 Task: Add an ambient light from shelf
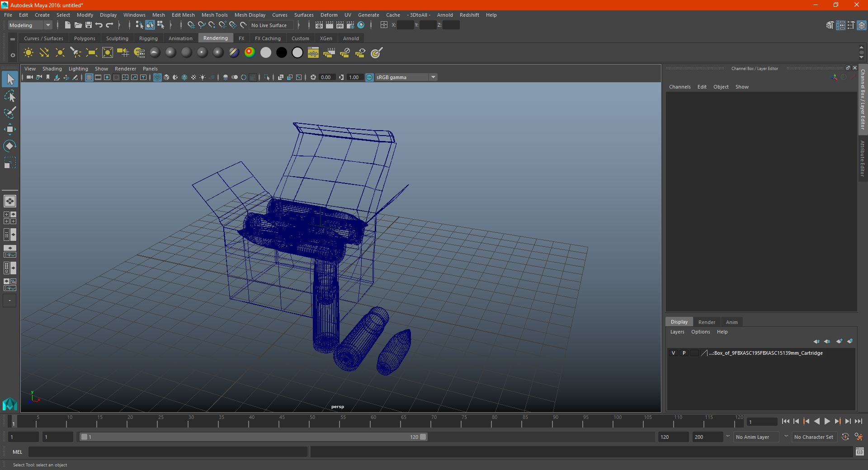tap(28, 53)
